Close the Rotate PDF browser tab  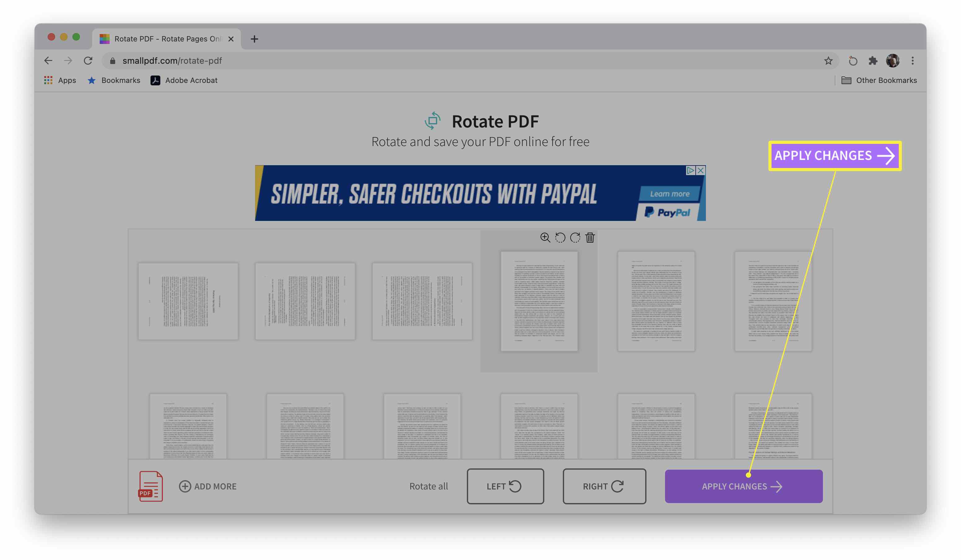[231, 39]
